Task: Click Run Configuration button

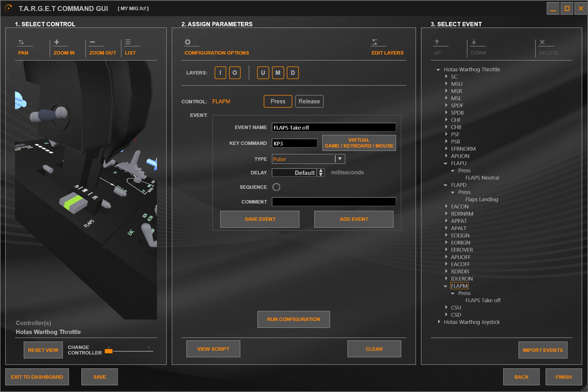Action: click(293, 319)
